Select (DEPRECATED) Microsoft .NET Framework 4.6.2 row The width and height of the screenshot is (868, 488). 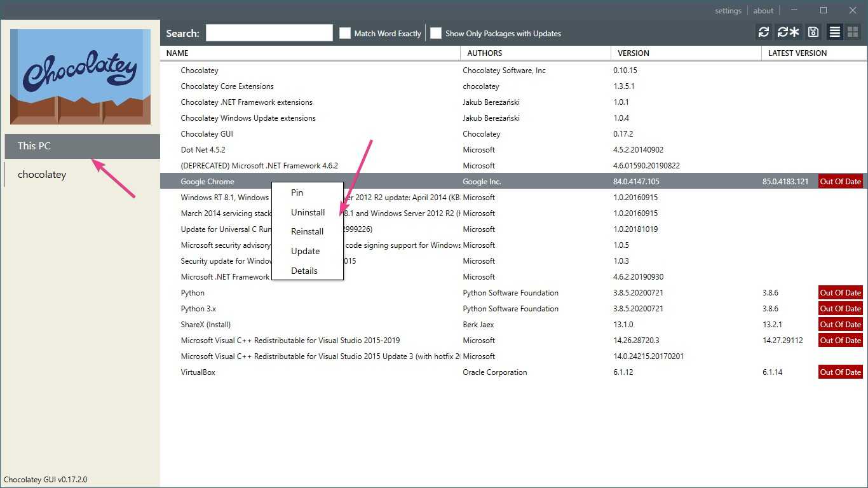tap(513, 166)
